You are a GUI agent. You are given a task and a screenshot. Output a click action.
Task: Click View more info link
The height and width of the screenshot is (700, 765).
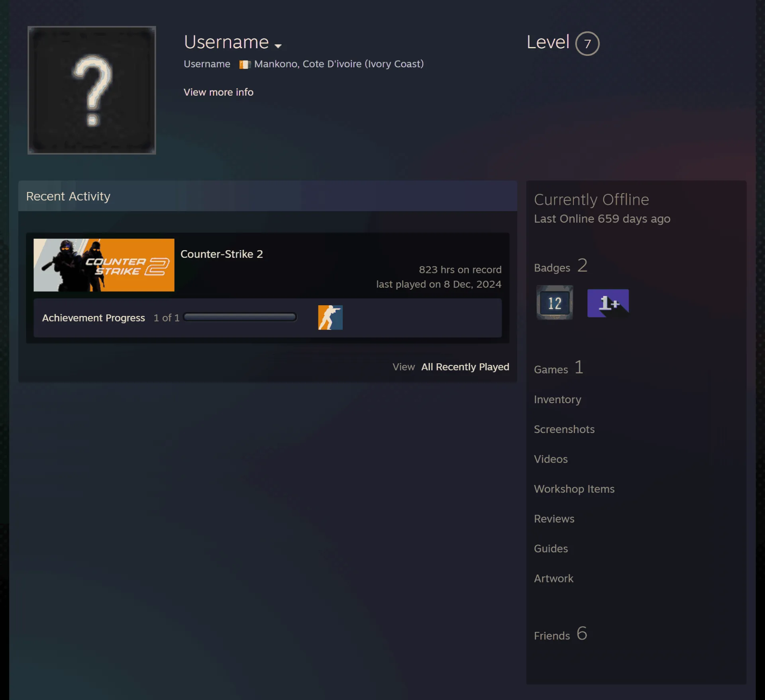pyautogui.click(x=218, y=92)
